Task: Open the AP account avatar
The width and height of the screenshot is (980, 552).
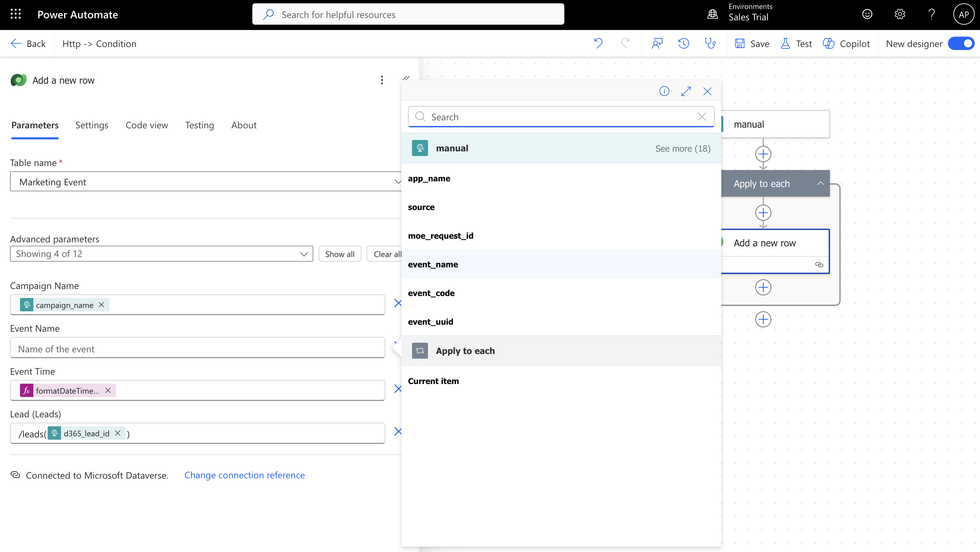Action: click(x=963, y=14)
